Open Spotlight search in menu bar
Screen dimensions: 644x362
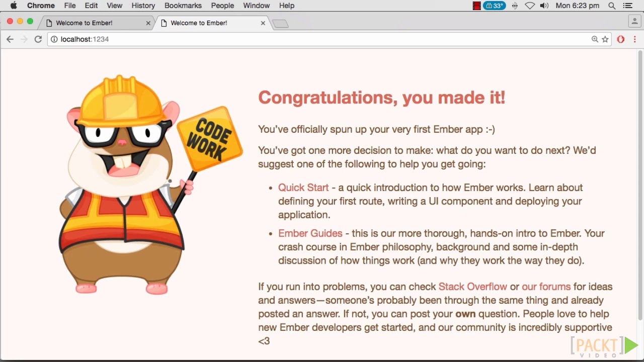tap(612, 6)
